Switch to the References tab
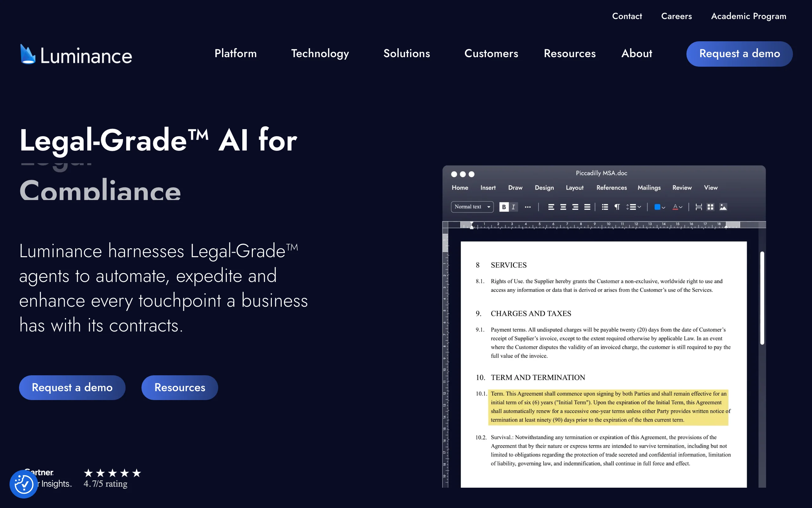812x508 pixels. (x=611, y=187)
